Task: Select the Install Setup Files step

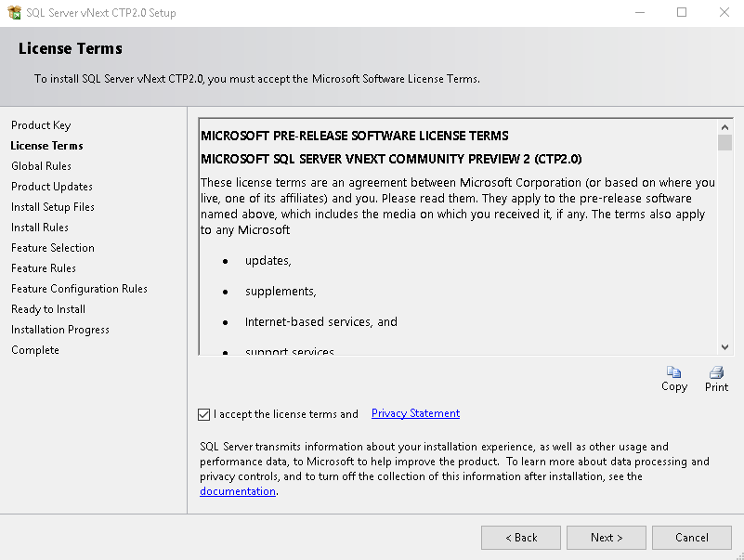Action: [51, 207]
